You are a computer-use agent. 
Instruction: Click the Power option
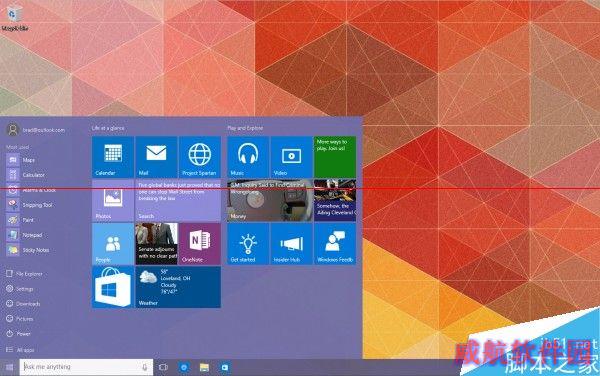pyautogui.click(x=18, y=334)
